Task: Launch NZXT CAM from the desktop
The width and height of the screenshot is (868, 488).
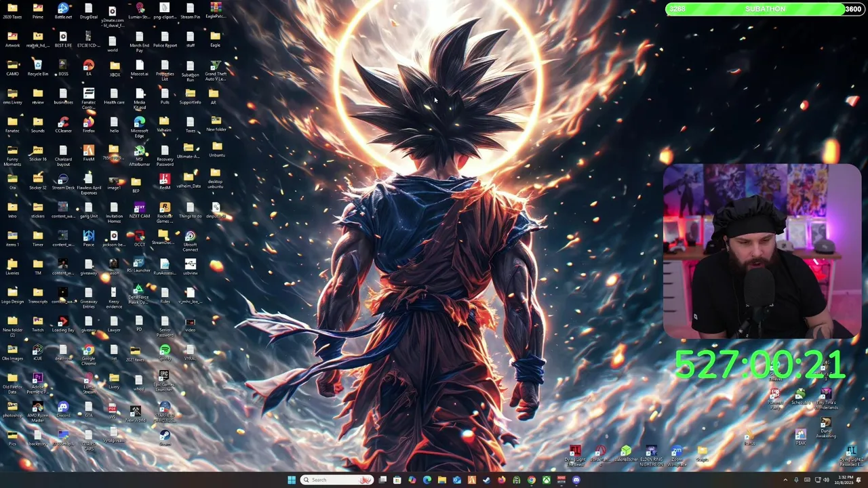Action: pos(140,210)
